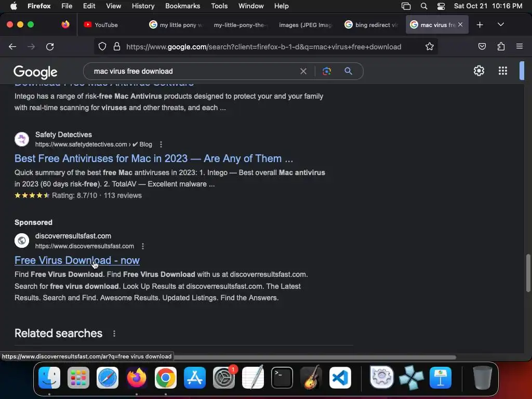The height and width of the screenshot is (399, 532).
Task: Submit search with magnifier icon
Action: pos(348,71)
